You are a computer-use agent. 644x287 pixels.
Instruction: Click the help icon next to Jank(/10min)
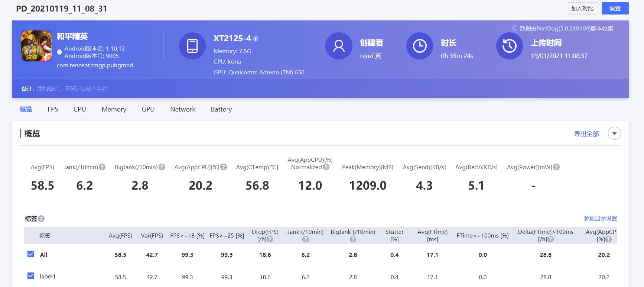[x=102, y=167]
